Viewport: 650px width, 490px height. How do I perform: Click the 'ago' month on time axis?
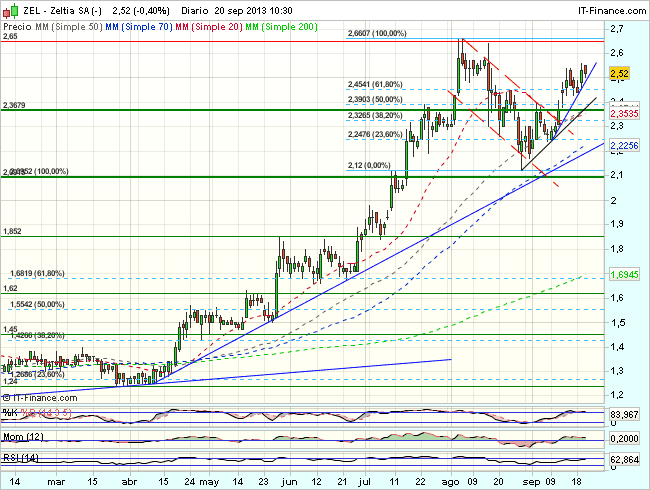point(451,482)
